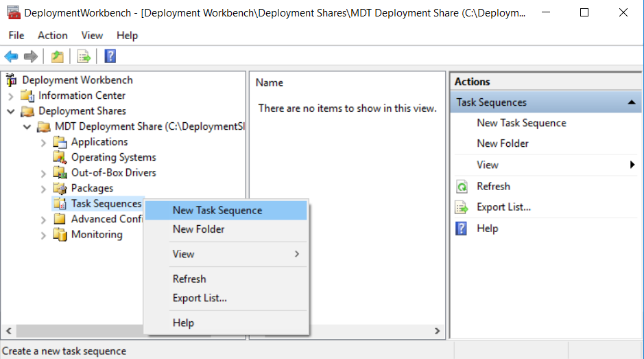This screenshot has height=359, width=644.
Task: Click New Task Sequence in Actions pane
Action: pyautogui.click(x=521, y=123)
